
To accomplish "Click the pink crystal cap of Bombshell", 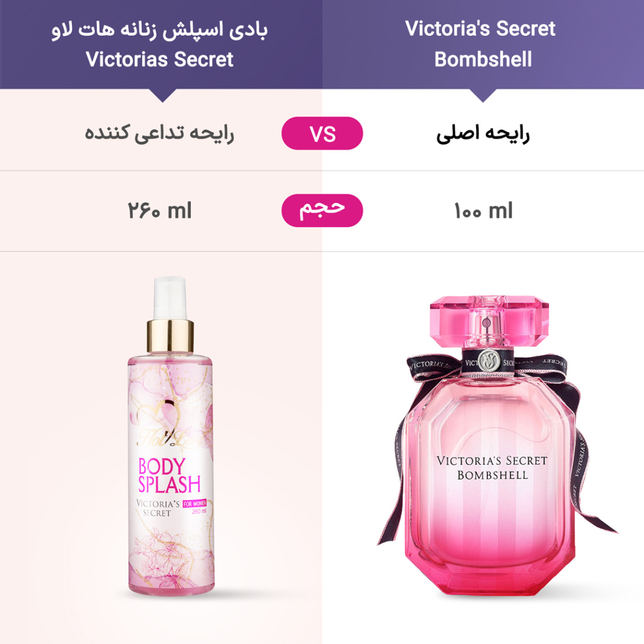I will click(x=489, y=321).
